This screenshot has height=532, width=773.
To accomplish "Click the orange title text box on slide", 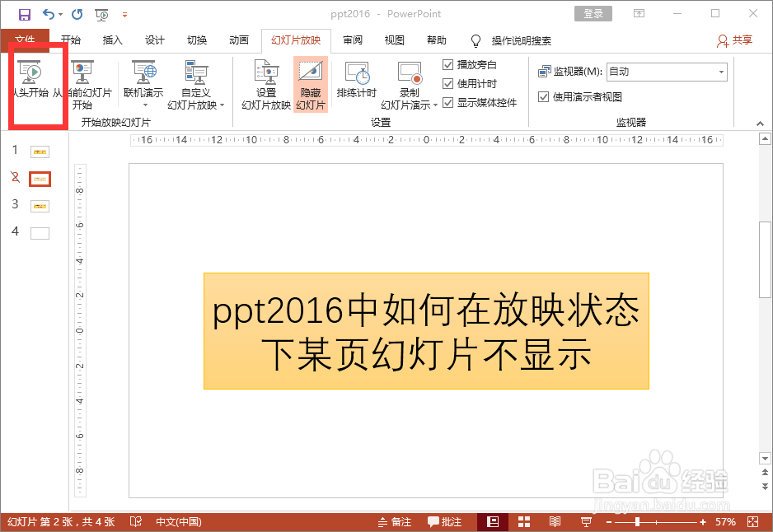I will 426,331.
